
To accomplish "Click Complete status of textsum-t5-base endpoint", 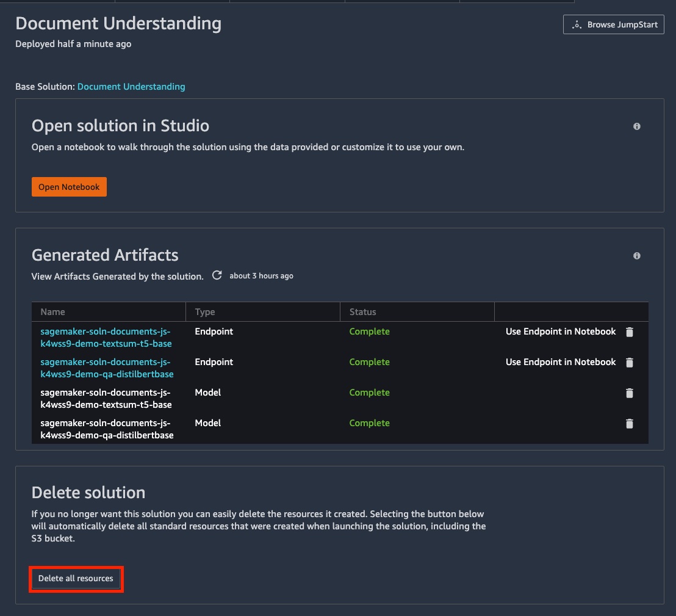I will point(370,332).
